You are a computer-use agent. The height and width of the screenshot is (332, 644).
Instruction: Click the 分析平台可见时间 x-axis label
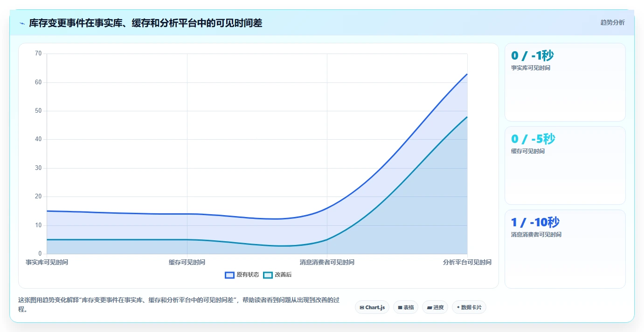point(467,262)
